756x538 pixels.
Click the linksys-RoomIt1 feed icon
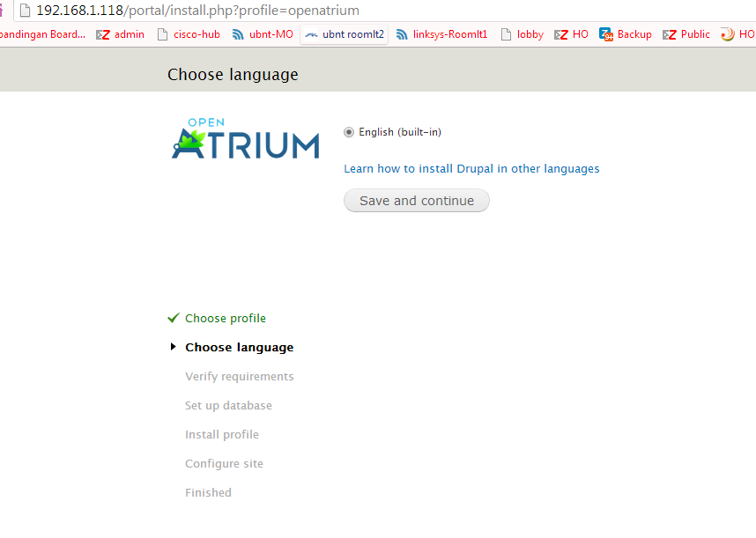[x=402, y=34]
